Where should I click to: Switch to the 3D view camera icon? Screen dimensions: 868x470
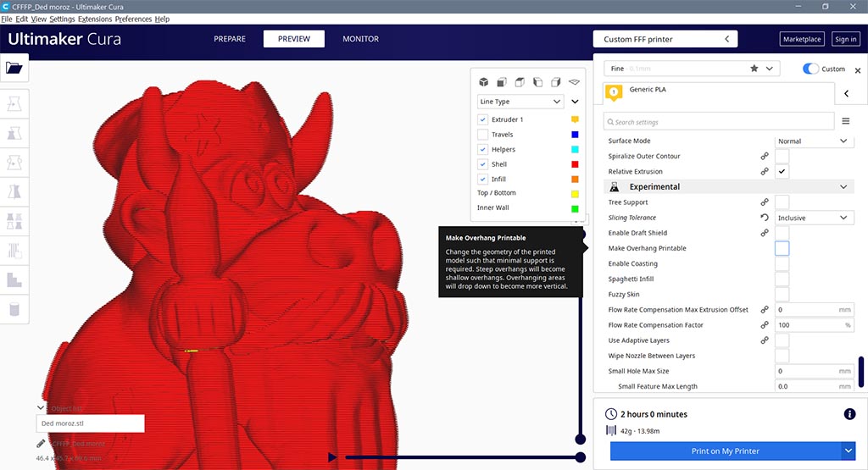pyautogui.click(x=483, y=82)
